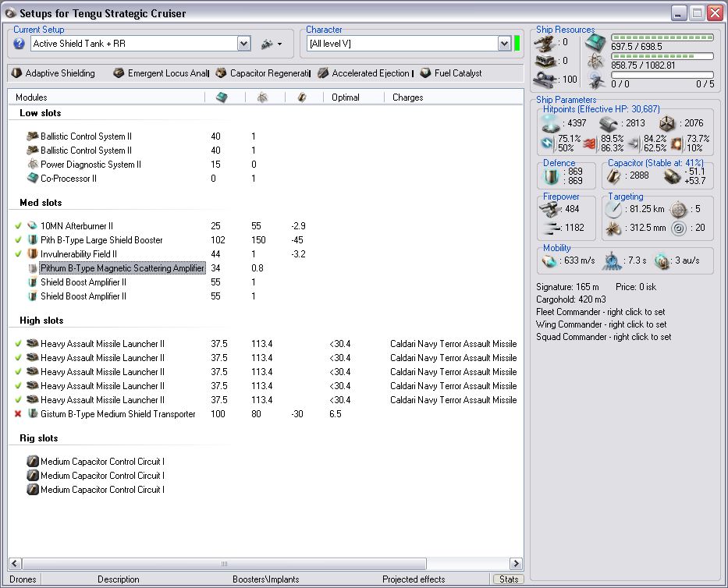This screenshot has height=588, width=728.
Task: Click the Optimal column header
Action: coord(346,97)
